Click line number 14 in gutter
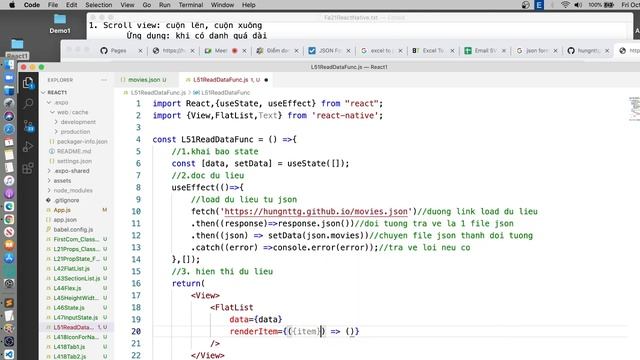The image size is (640, 360). (136, 260)
